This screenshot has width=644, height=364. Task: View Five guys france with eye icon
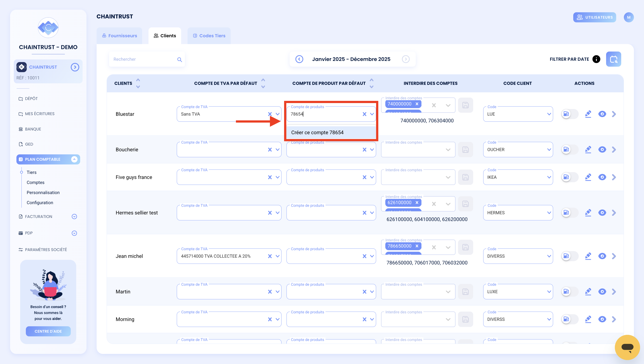pos(602,177)
